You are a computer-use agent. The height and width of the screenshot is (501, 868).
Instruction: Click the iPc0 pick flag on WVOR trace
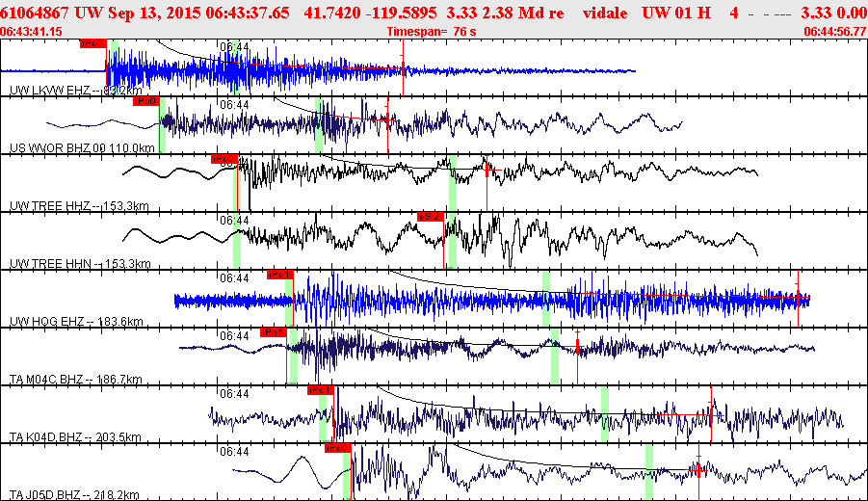pos(146,101)
